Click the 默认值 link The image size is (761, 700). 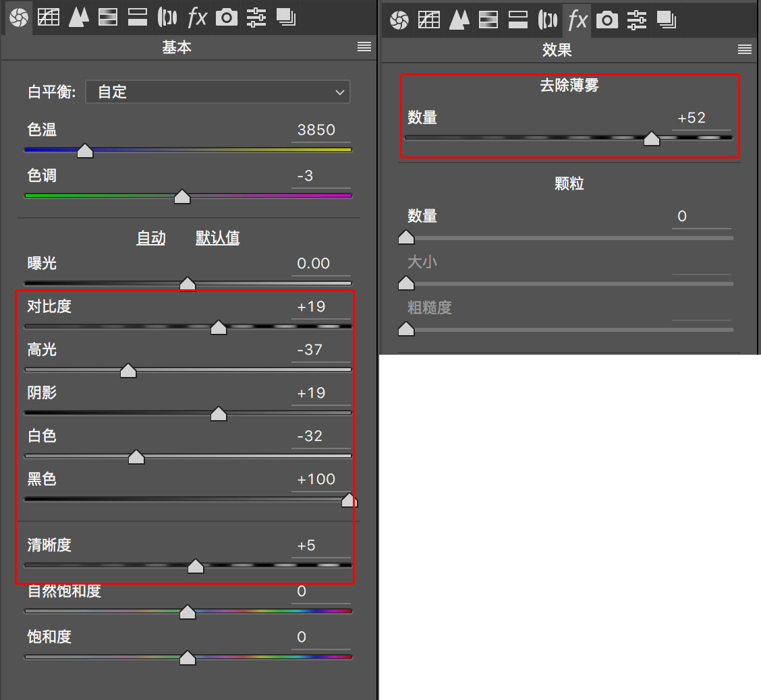click(x=217, y=237)
